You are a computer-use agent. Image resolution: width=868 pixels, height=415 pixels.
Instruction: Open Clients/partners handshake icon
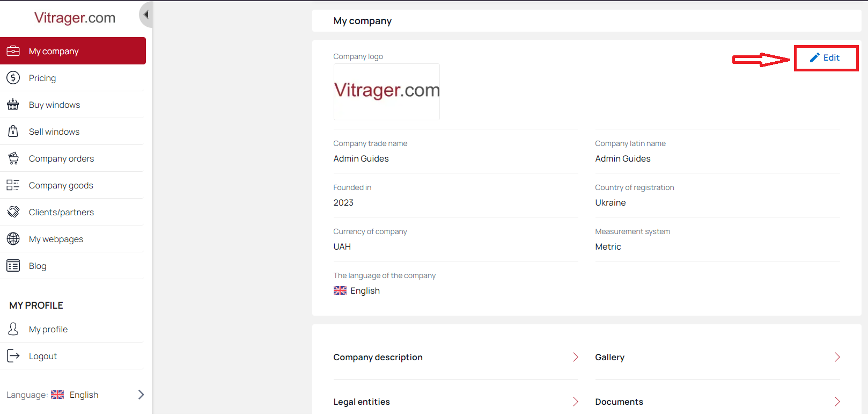[13, 212]
